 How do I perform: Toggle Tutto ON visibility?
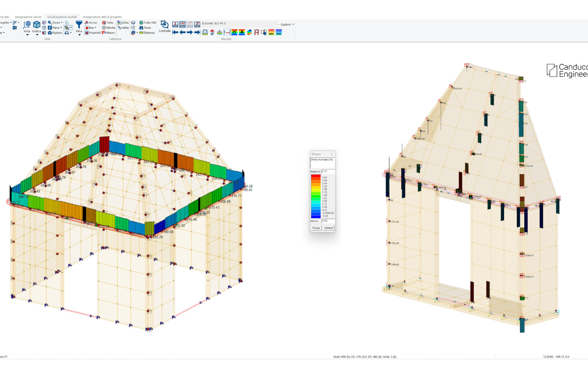147,22
